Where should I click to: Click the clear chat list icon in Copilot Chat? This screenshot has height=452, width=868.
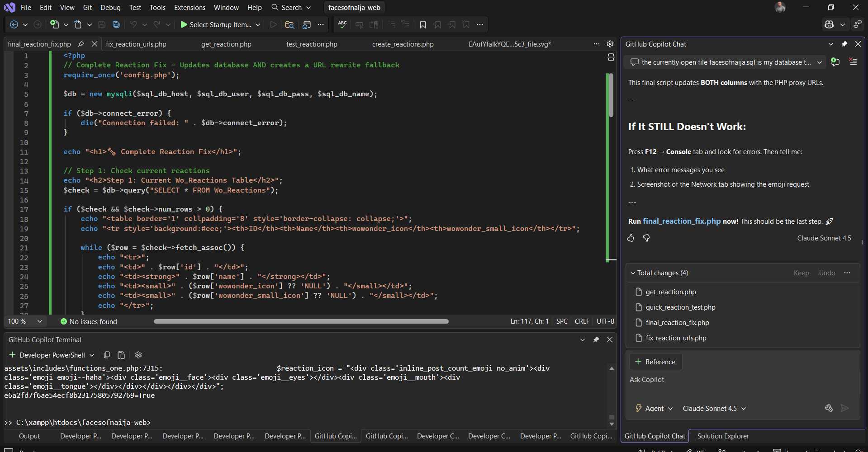click(x=853, y=62)
